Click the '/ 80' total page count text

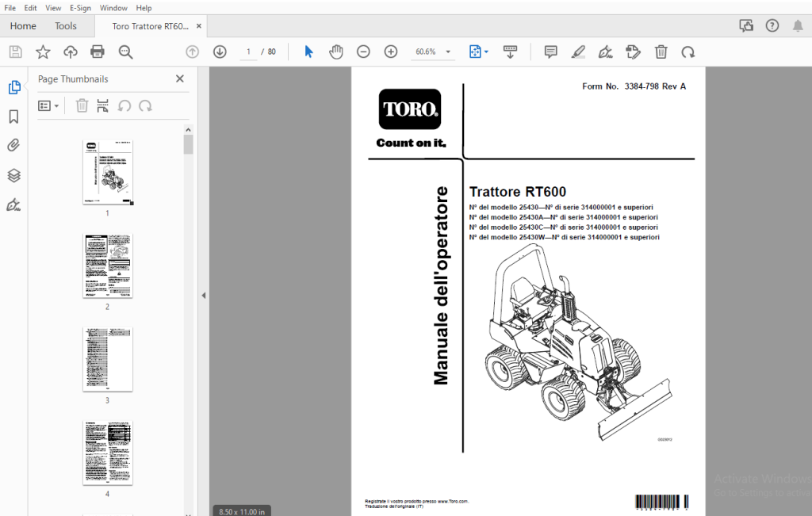click(268, 52)
